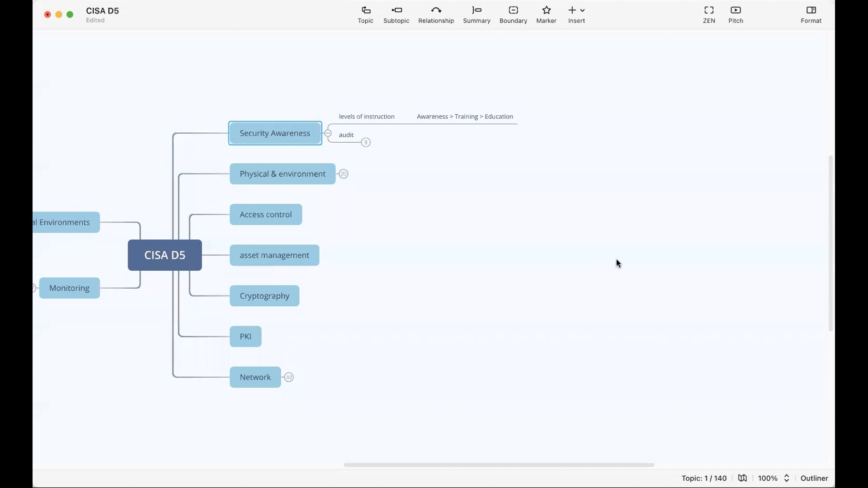Screen dimensions: 868x488
Task: Toggle map overview icon in status bar
Action: pos(742,478)
